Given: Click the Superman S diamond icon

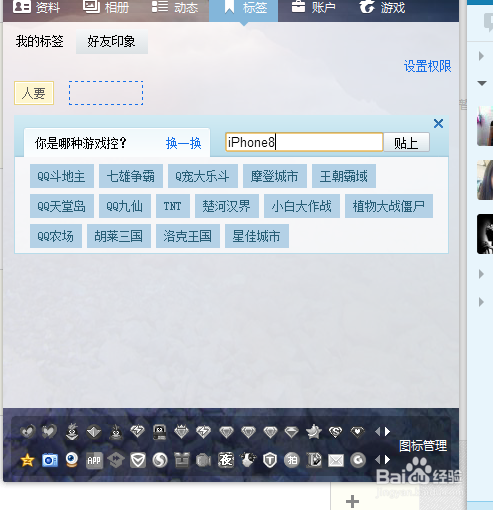Looking at the screenshot, I should pyautogui.click(x=335, y=432).
